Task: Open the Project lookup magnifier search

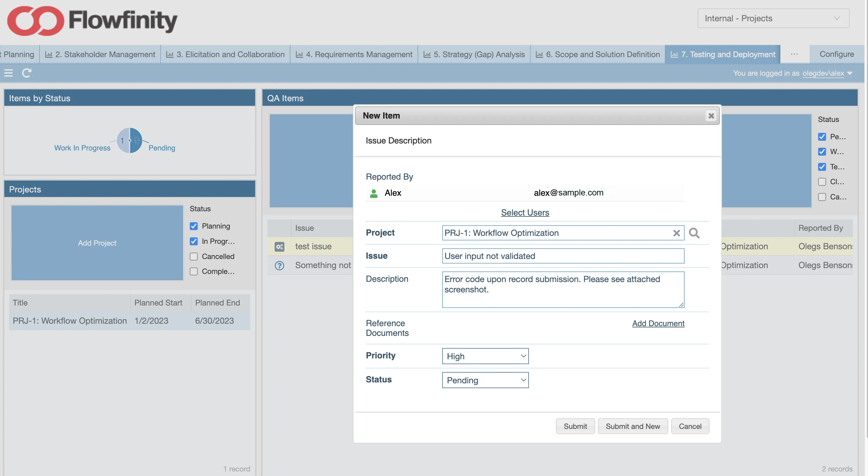Action: pyautogui.click(x=694, y=233)
